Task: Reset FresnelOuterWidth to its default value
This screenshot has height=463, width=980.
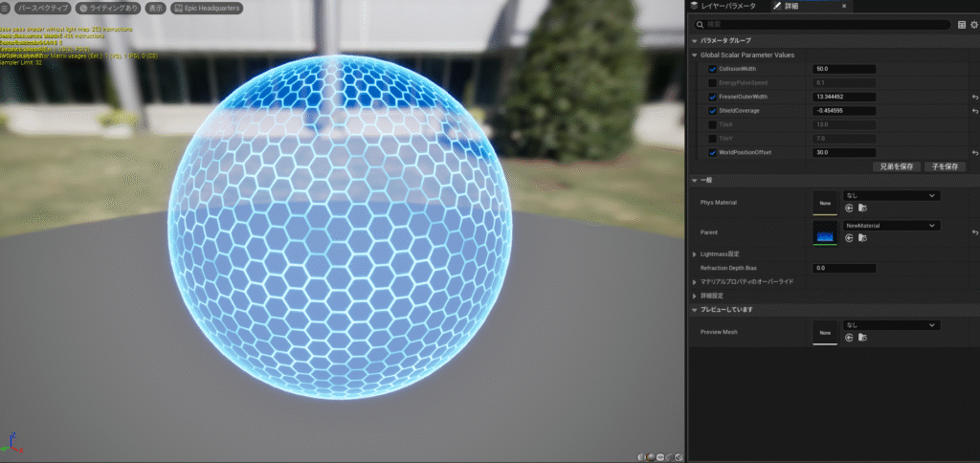Action: 974,98
